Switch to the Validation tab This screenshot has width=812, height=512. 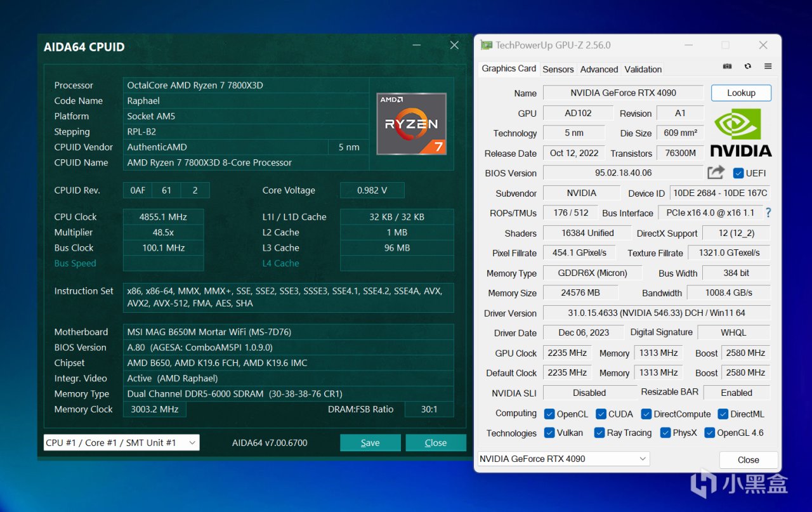coord(643,69)
